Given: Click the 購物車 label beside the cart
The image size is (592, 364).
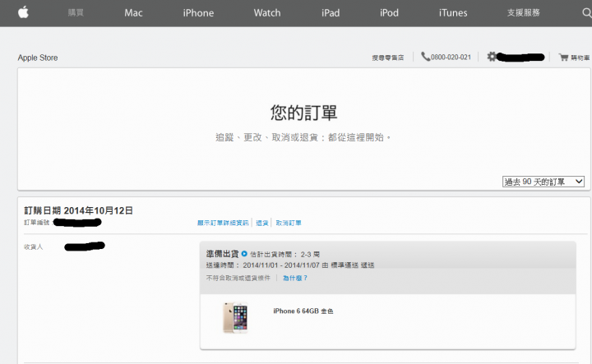Looking at the screenshot, I should click(580, 58).
